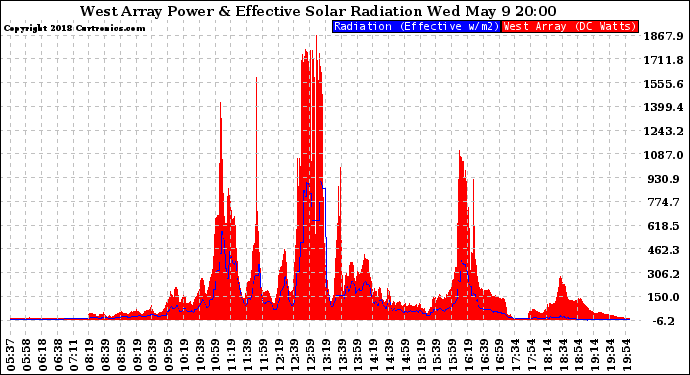Click x-axis time label 18:54
This screenshot has height=375, width=690.
(x=579, y=355)
